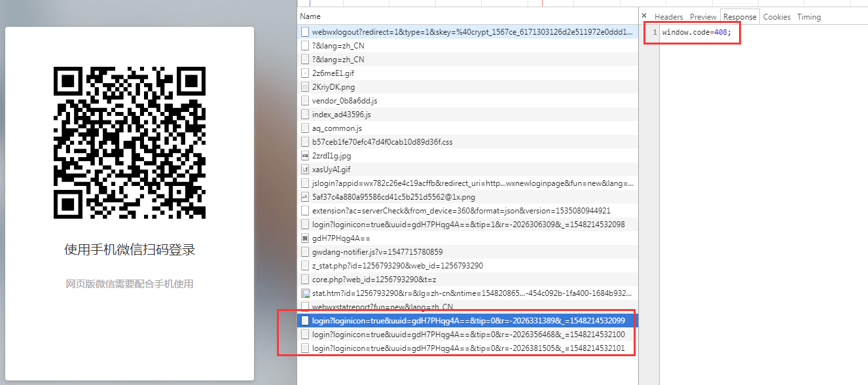Click the window.code=408 response line
This screenshot has height=385, width=868.
pos(697,32)
